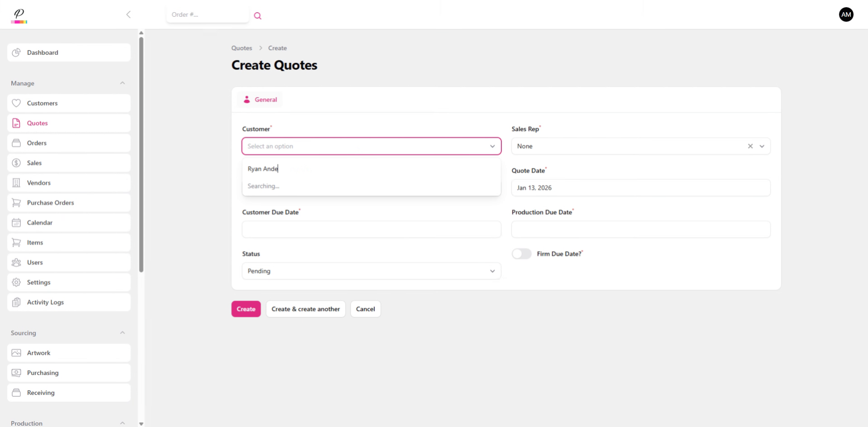Collapse the Manage section

click(x=123, y=83)
